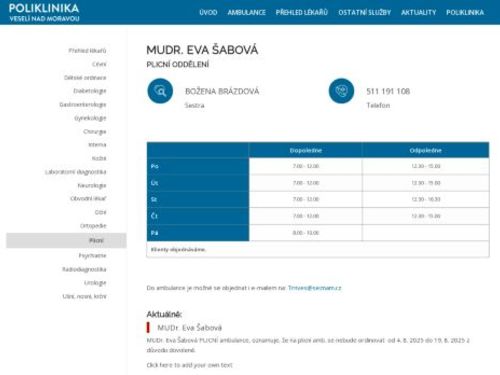Select Oční in the sidebar
500x375 pixels.
click(100, 212)
